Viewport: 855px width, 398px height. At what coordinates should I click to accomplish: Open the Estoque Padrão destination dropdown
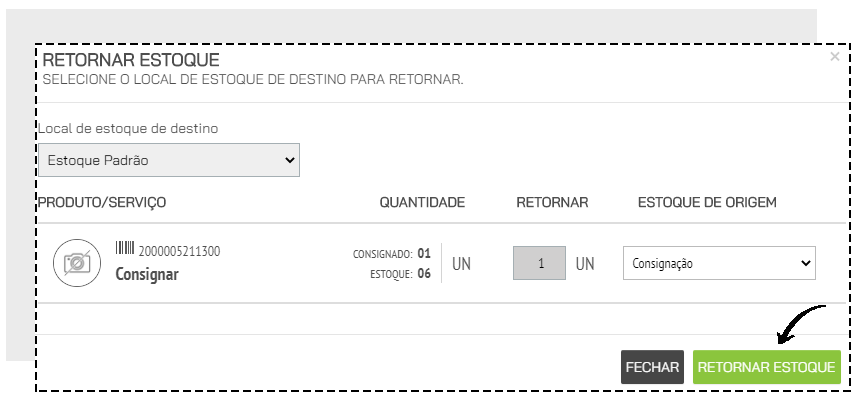click(x=169, y=160)
